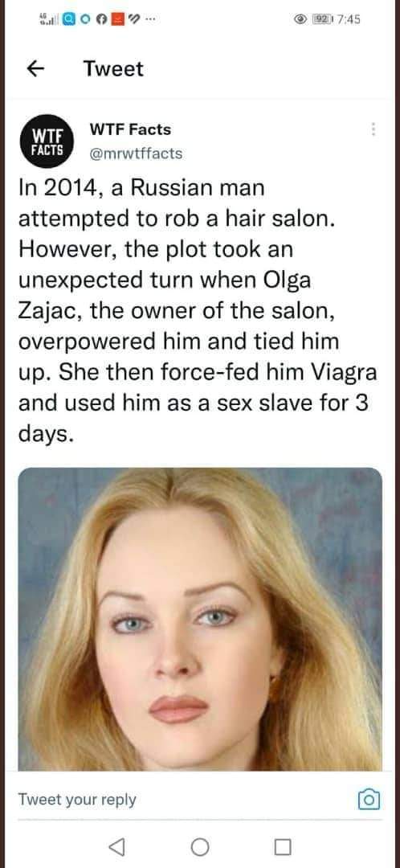Tap the 7:45 clock in status bar

348,19
